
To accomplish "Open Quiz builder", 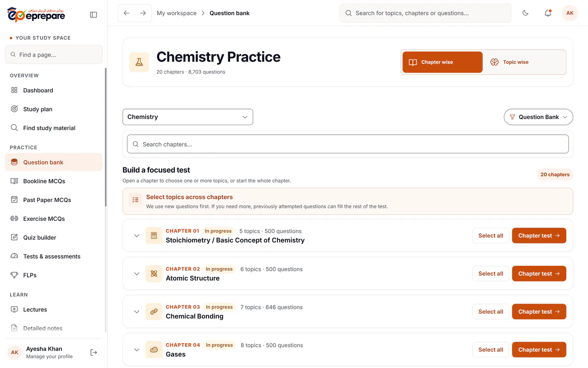I will (x=54, y=237).
